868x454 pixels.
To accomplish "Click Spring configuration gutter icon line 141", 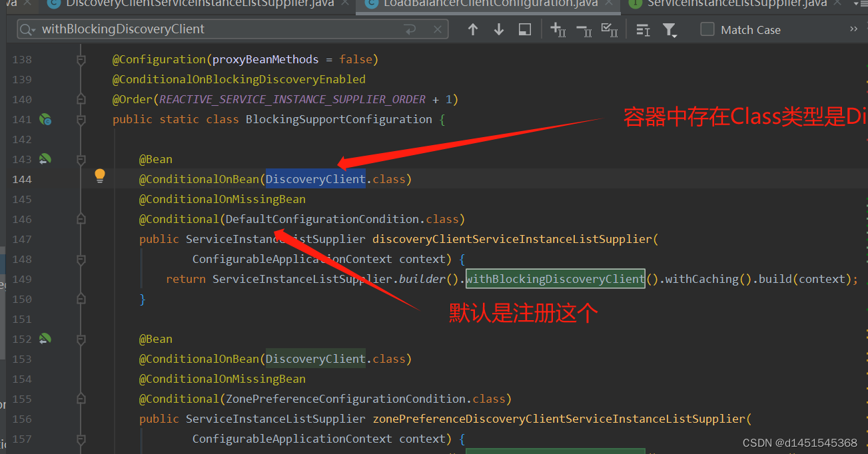I will pos(45,119).
